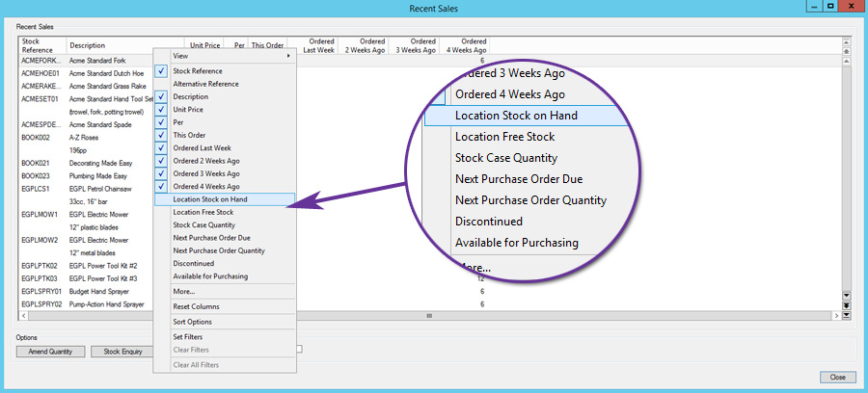The image size is (868, 393).
Task: Click the EGPL Petrol Chainsaw description
Action: tap(98, 189)
